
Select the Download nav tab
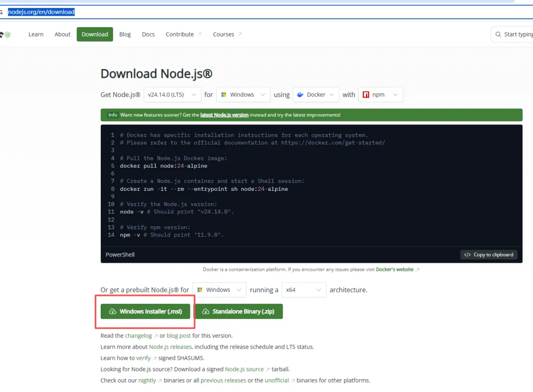(95, 35)
